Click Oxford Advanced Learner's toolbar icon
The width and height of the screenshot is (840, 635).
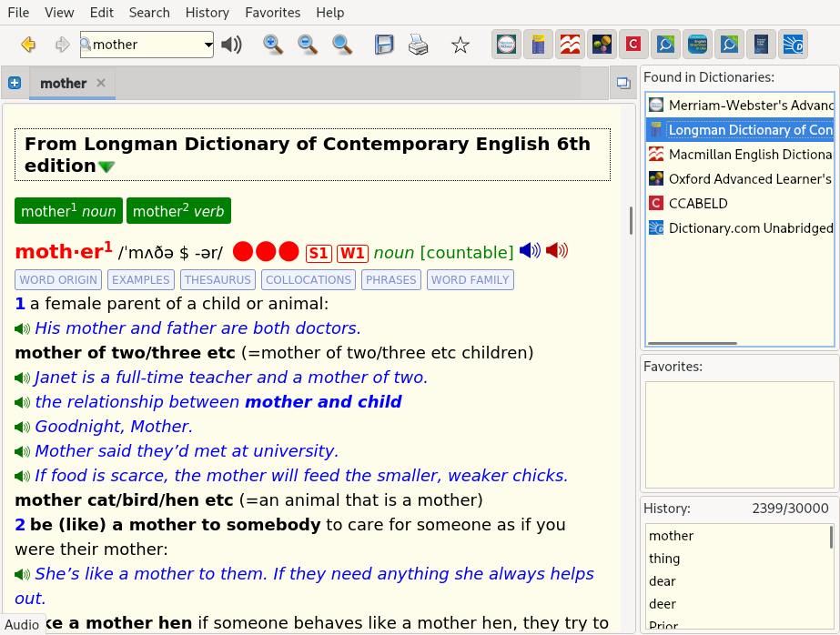tap(602, 45)
